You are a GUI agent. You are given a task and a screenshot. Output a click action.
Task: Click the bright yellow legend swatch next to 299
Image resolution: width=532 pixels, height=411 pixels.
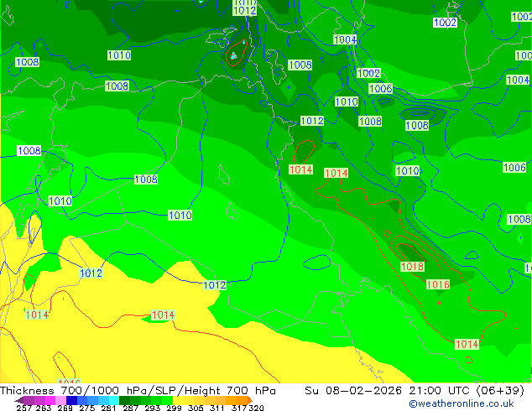[178, 400]
